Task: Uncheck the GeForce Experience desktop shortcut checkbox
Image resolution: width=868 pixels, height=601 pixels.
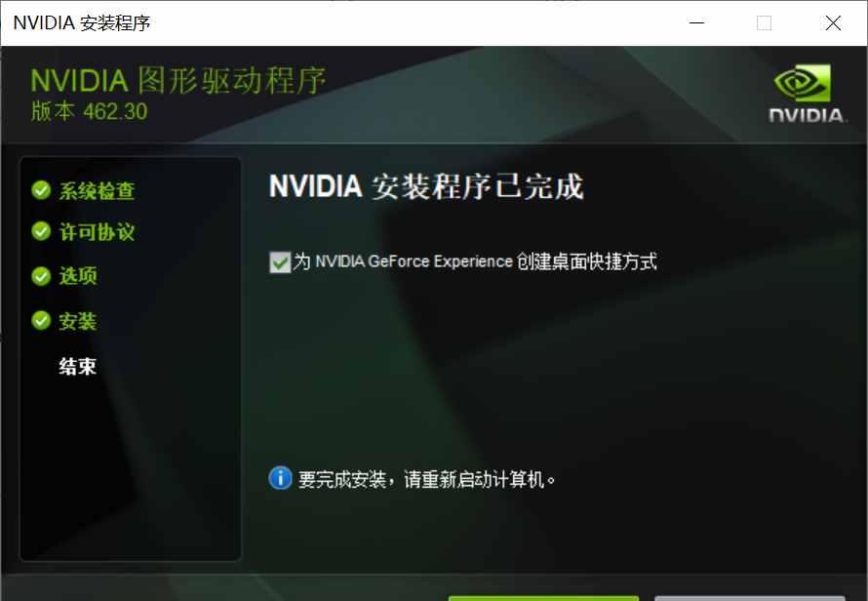Action: pos(280,262)
